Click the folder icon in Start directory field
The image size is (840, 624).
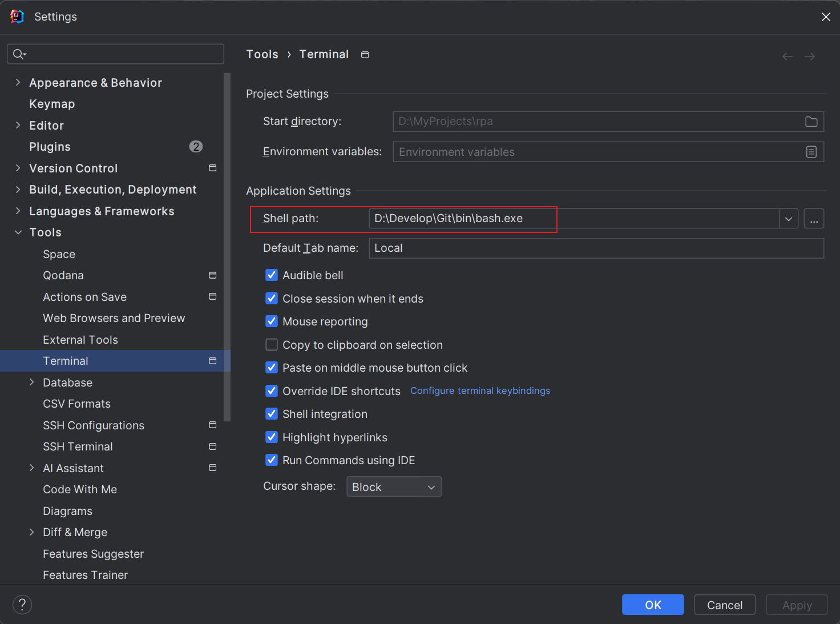point(811,122)
